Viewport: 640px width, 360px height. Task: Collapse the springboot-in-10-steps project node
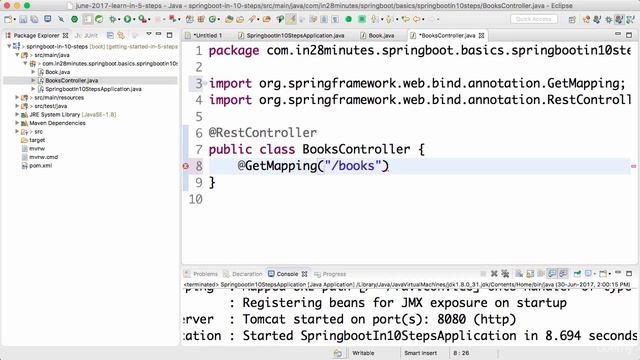9,47
